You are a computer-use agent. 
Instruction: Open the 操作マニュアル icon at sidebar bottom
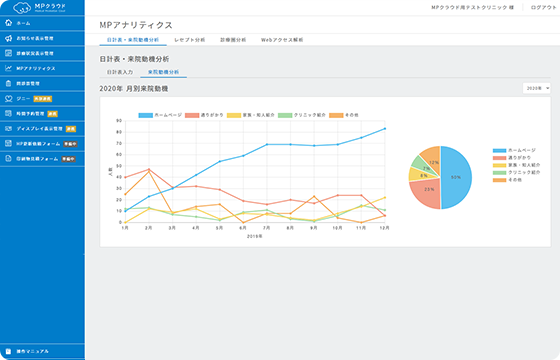[x=9, y=351]
